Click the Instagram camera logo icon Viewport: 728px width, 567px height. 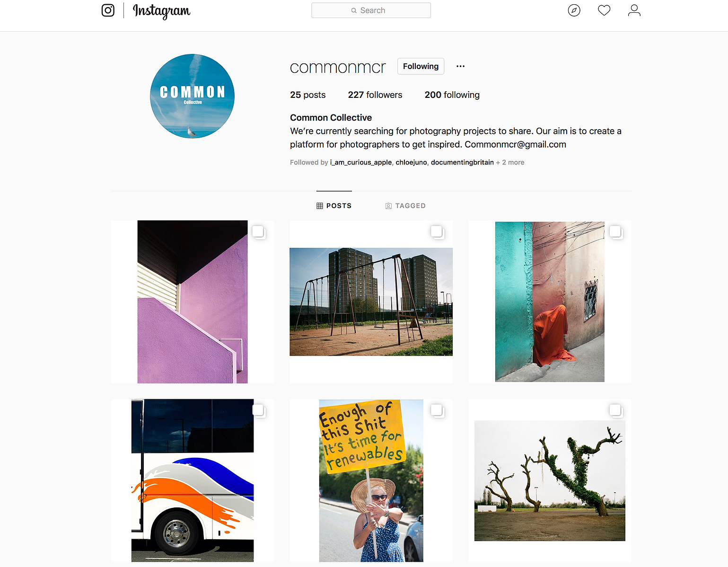[108, 10]
